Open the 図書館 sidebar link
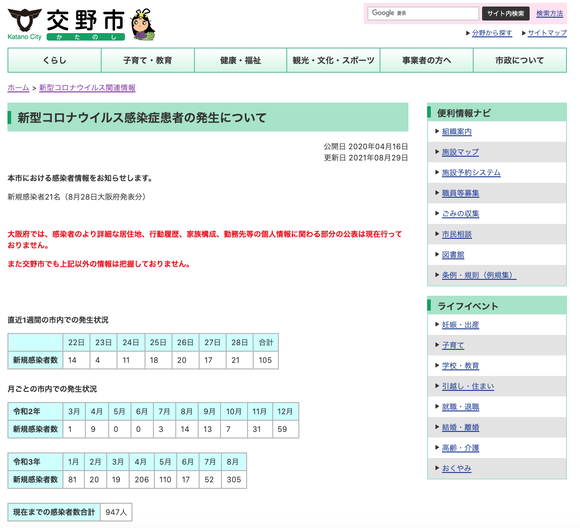Image resolution: width=580 pixels, height=528 pixels. coord(453,255)
